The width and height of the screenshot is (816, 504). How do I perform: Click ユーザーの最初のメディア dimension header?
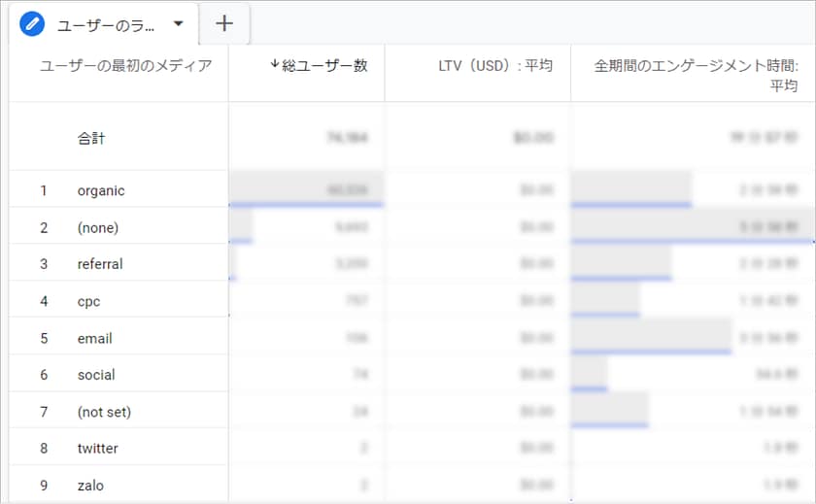pos(125,66)
